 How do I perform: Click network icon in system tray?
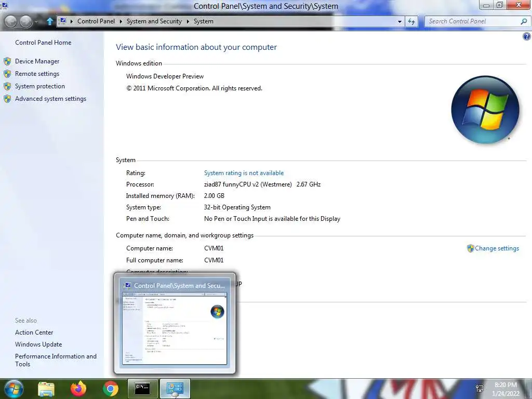point(480,389)
